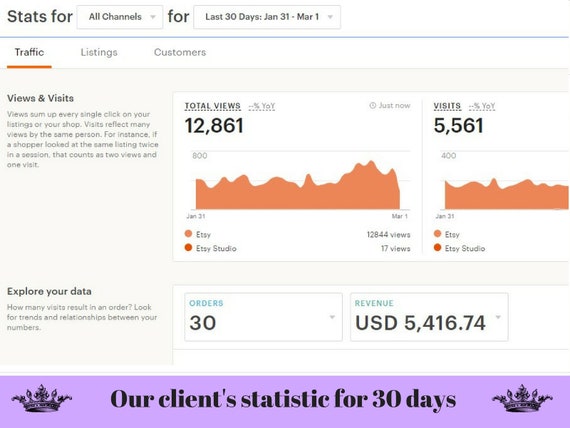Click the Etsy Studio label under Total Views
This screenshot has height=428, width=570.
[216, 248]
